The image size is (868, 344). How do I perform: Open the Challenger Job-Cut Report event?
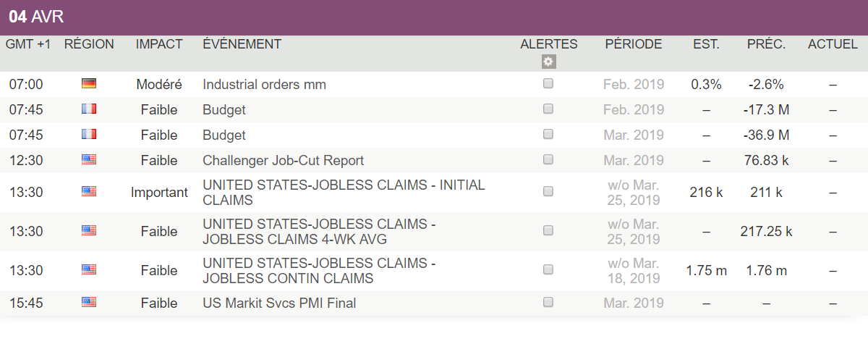[x=283, y=161]
